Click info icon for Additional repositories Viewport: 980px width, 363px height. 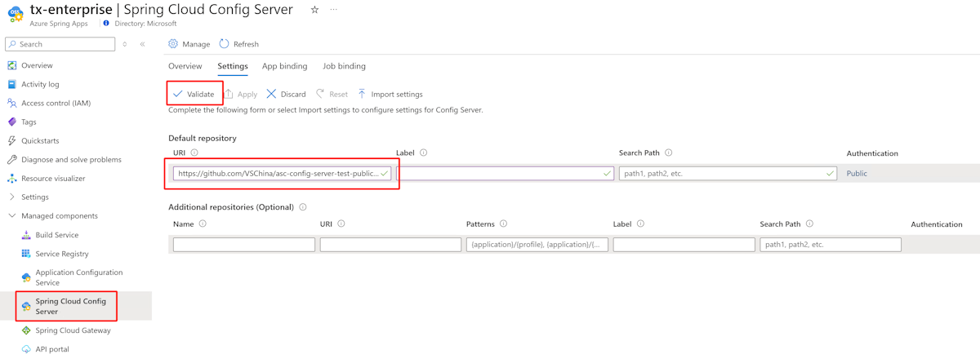pyautogui.click(x=303, y=207)
